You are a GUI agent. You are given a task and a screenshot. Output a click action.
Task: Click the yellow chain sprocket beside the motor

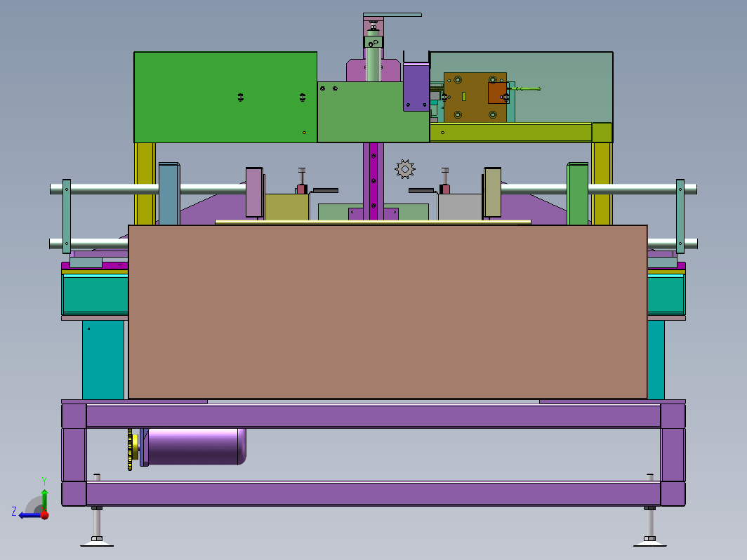[131, 450]
